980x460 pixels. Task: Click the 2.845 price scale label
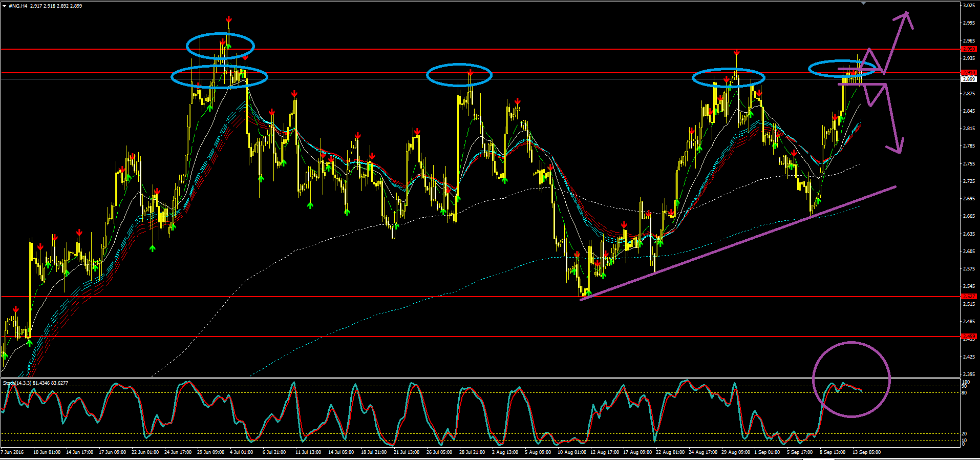[x=969, y=111]
